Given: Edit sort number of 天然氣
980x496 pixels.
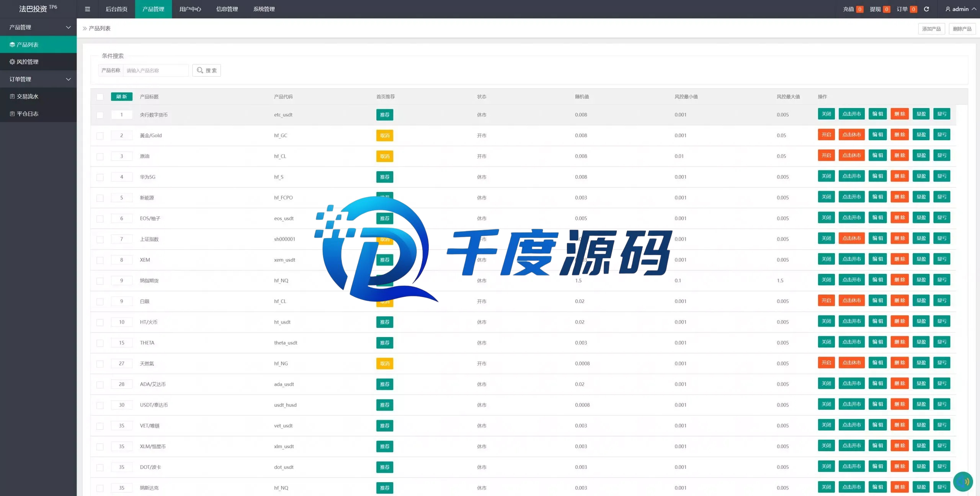Looking at the screenshot, I should [x=122, y=363].
